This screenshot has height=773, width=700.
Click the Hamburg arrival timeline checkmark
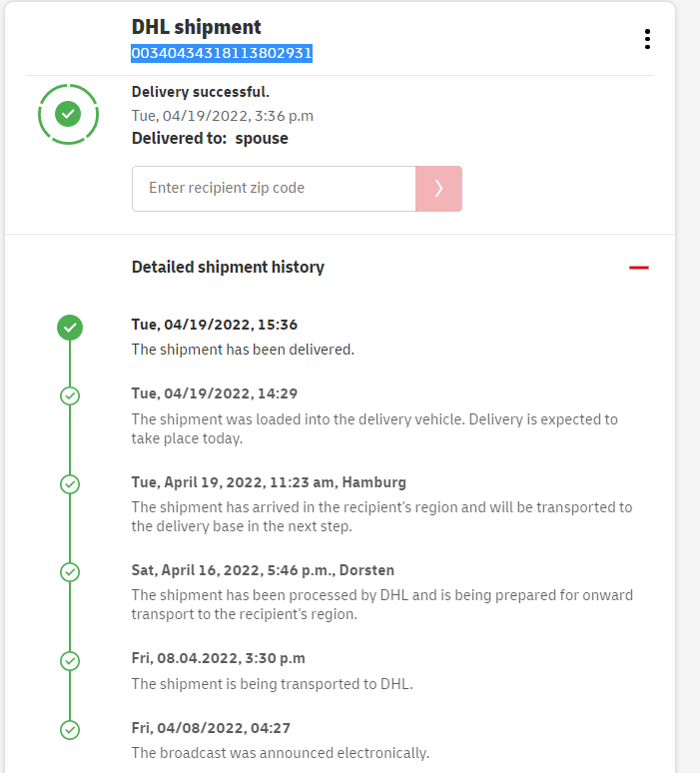click(x=70, y=484)
